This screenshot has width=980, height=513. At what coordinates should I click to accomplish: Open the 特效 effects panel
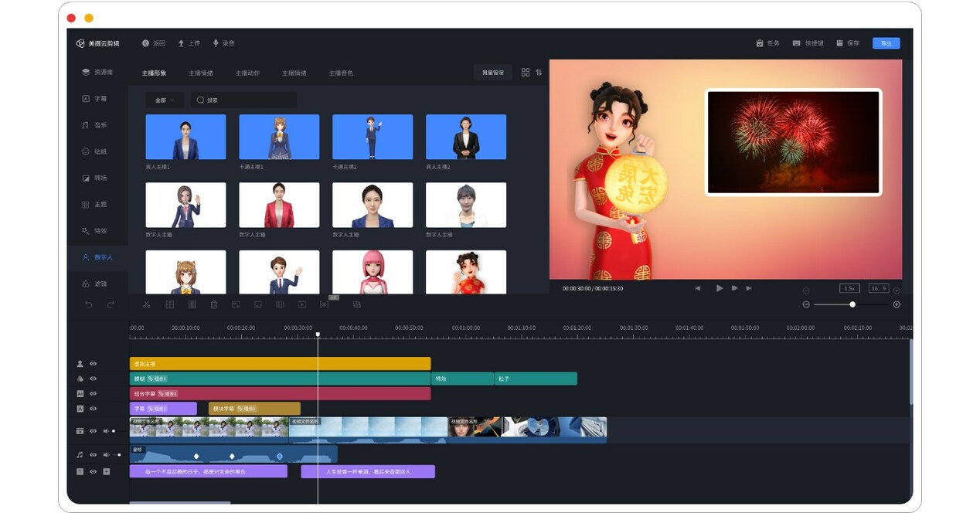98,230
